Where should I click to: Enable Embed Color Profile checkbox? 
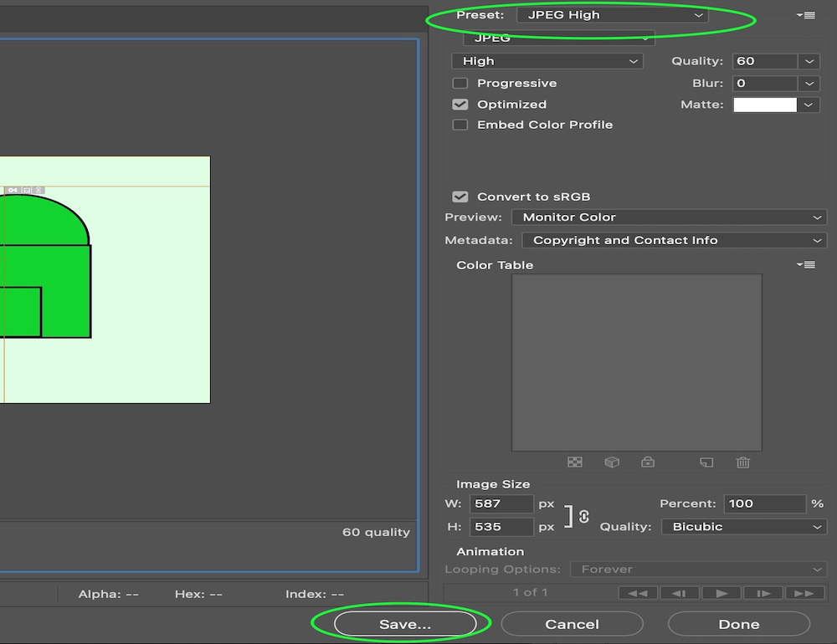pos(460,125)
